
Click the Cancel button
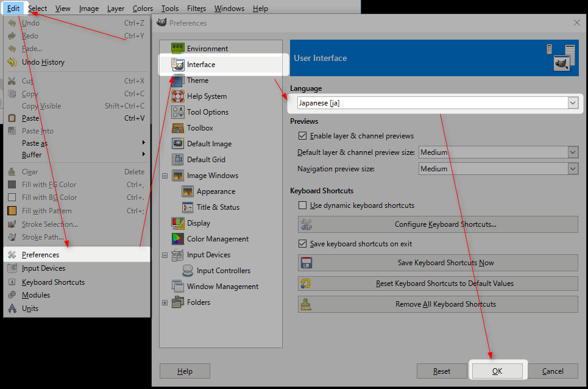553,371
